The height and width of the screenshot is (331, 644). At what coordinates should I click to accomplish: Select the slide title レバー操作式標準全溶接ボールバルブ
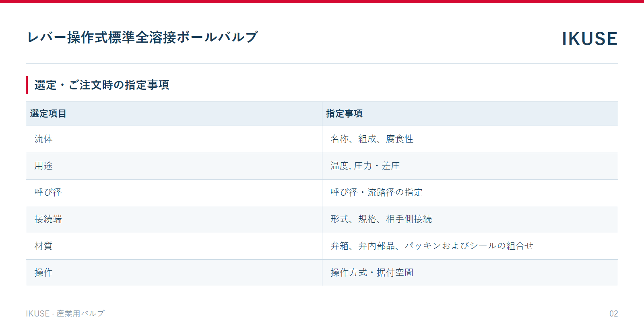pyautogui.click(x=142, y=37)
